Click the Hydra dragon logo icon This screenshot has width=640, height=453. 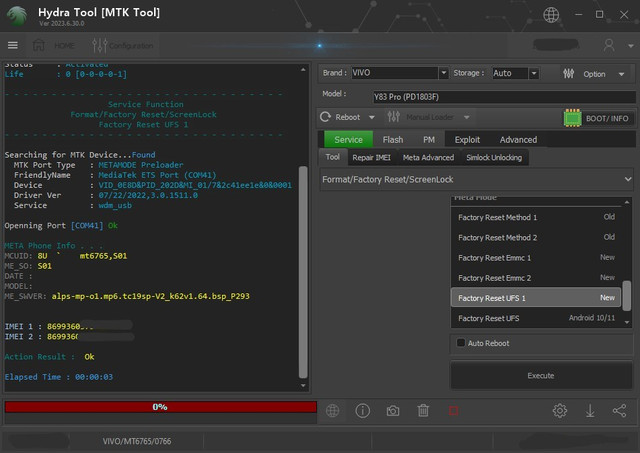pyautogui.click(x=17, y=16)
